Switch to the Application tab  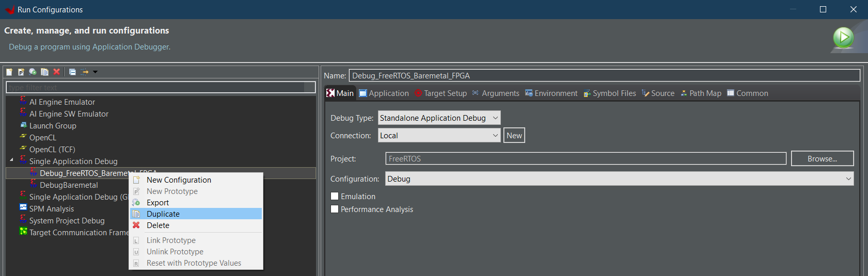(x=384, y=93)
